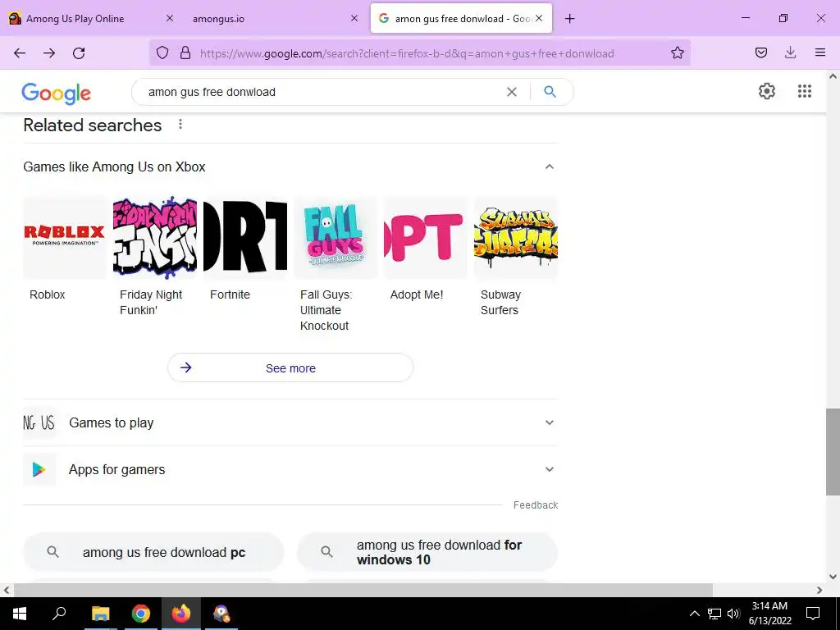This screenshot has width=840, height=630.
Task: Open the Windows Start menu
Action: pyautogui.click(x=20, y=614)
